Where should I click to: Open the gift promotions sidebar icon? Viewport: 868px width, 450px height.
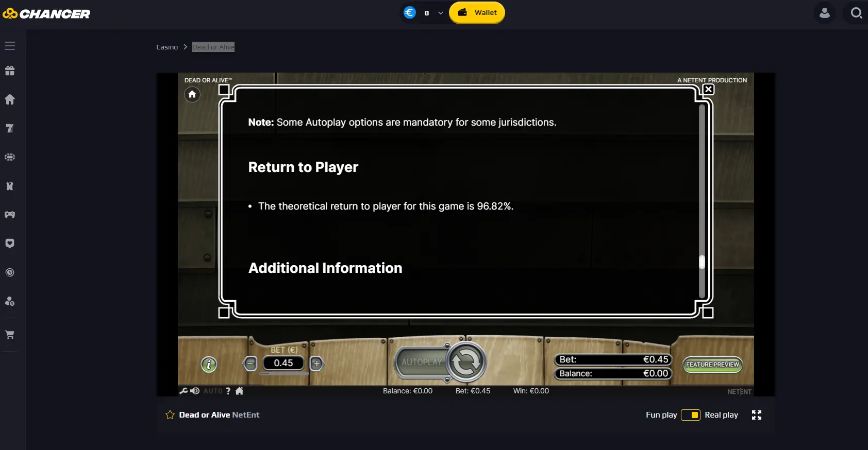[x=10, y=71]
